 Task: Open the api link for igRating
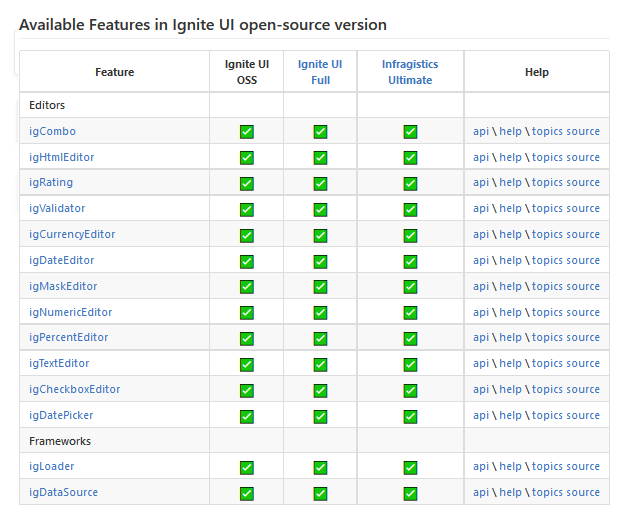(x=481, y=182)
